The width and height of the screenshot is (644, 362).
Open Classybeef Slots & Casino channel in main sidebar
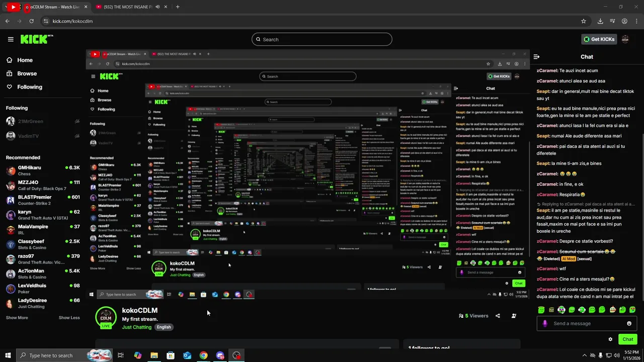[43, 244]
